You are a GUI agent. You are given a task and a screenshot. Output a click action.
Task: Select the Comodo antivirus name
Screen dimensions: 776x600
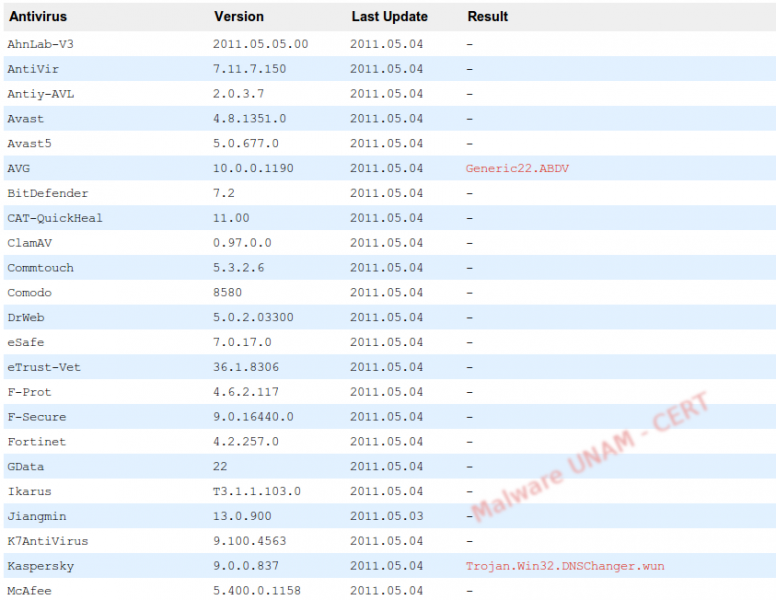coord(29,293)
